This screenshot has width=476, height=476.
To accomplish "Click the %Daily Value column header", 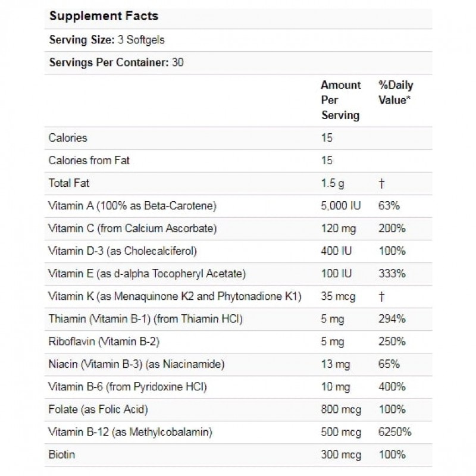I will click(394, 93).
